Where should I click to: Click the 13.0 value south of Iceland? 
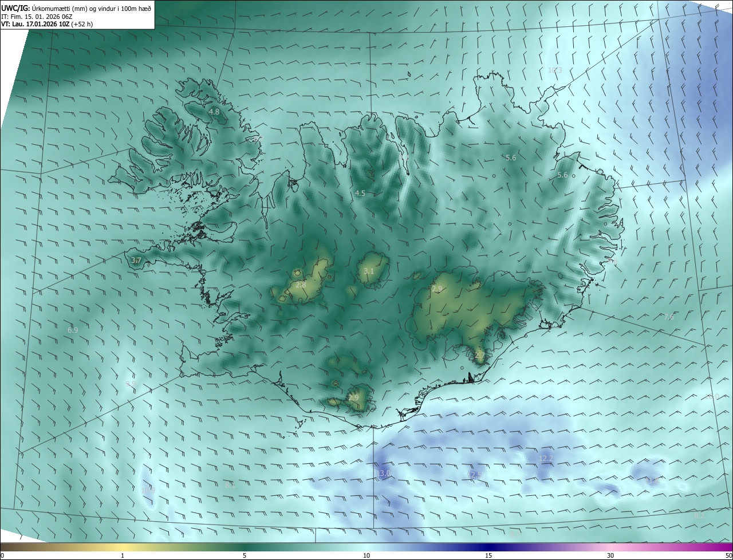click(383, 474)
